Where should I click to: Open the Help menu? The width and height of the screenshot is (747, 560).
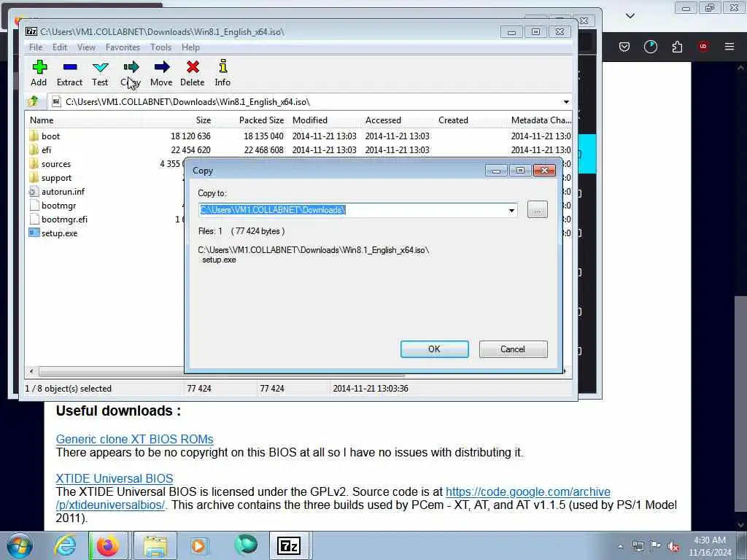(190, 47)
